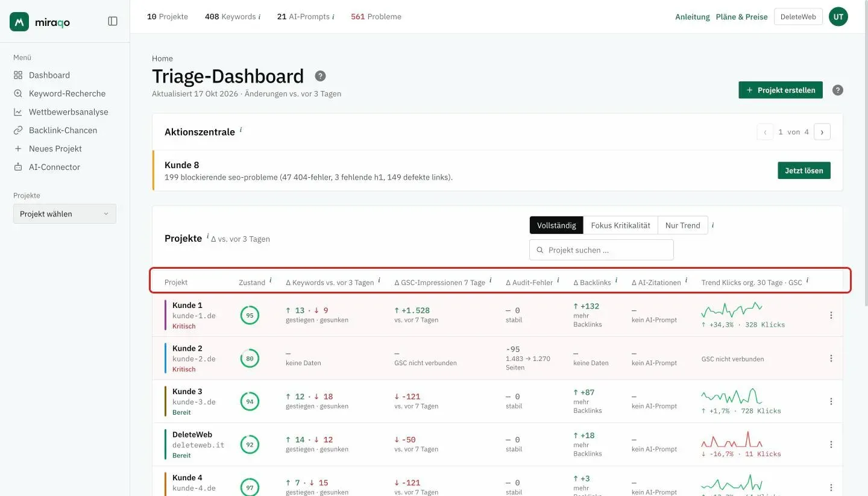Open Backlink-Chancen in the sidebar
Viewport: 868px width, 496px height.
pos(55,130)
